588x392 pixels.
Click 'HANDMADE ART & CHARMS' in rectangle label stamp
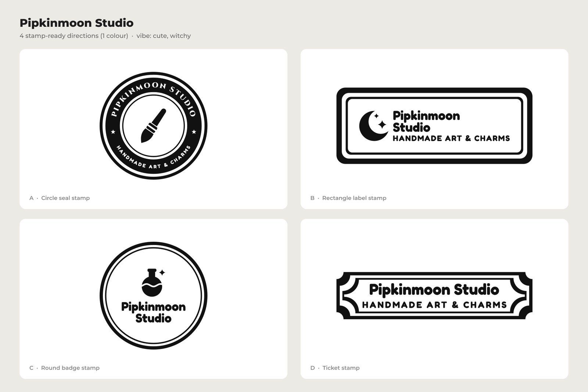click(451, 139)
